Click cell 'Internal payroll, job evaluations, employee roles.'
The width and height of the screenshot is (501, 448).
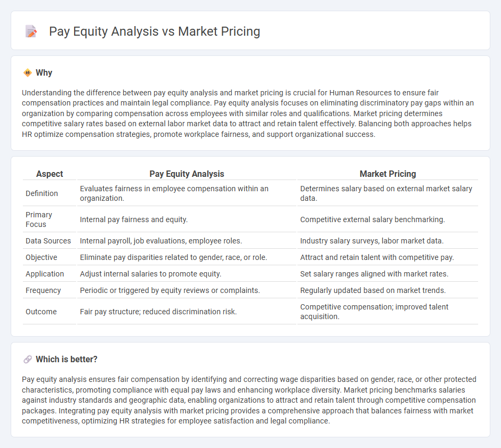coord(187,241)
